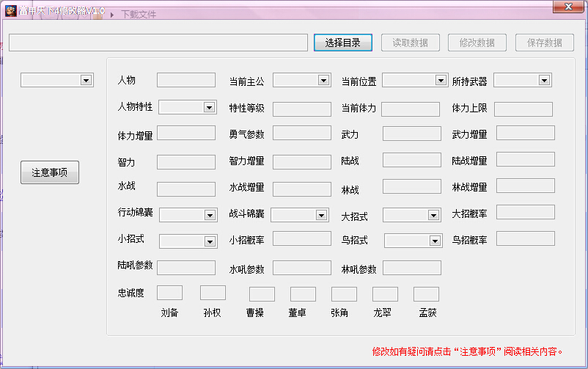Click the 刘备 loyalty input box
This screenshot has width=588, height=369.
tap(169, 293)
